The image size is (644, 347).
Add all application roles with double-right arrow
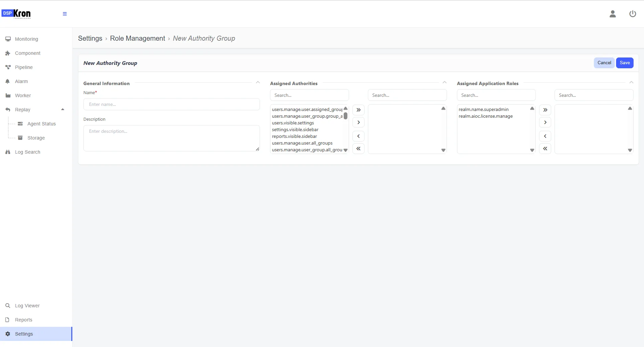point(545,110)
